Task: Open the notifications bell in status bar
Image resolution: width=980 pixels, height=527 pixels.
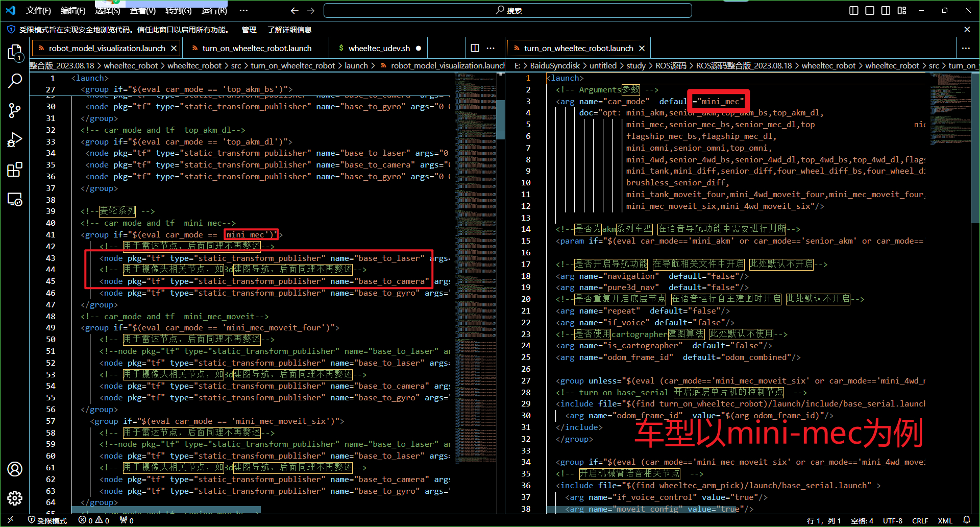Action: tap(966, 520)
